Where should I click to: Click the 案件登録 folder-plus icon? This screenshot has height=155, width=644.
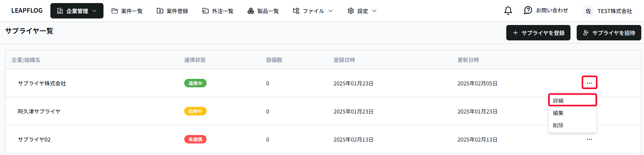(160, 11)
